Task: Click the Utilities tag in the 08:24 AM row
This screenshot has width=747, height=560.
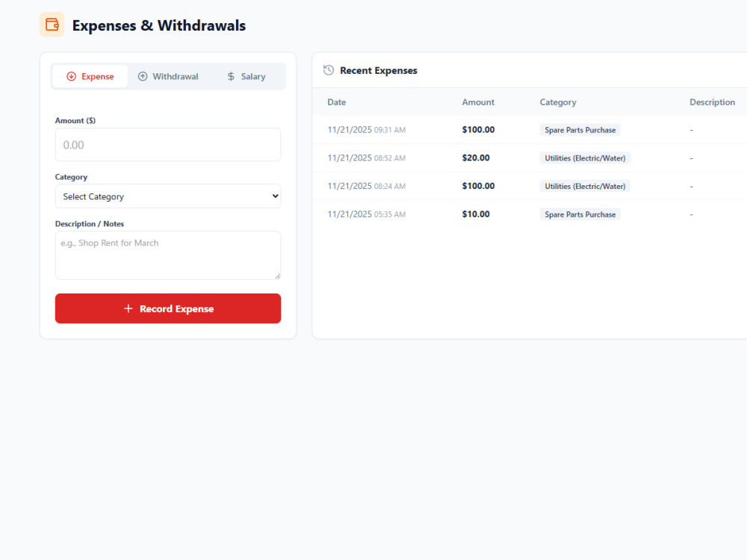Action: point(585,186)
